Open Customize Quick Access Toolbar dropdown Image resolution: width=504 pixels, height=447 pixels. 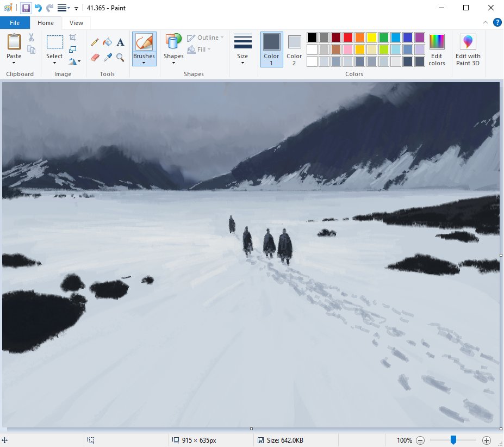(x=77, y=9)
